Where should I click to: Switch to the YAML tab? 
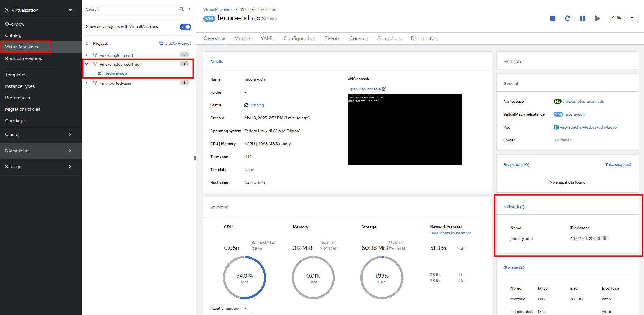(267, 38)
